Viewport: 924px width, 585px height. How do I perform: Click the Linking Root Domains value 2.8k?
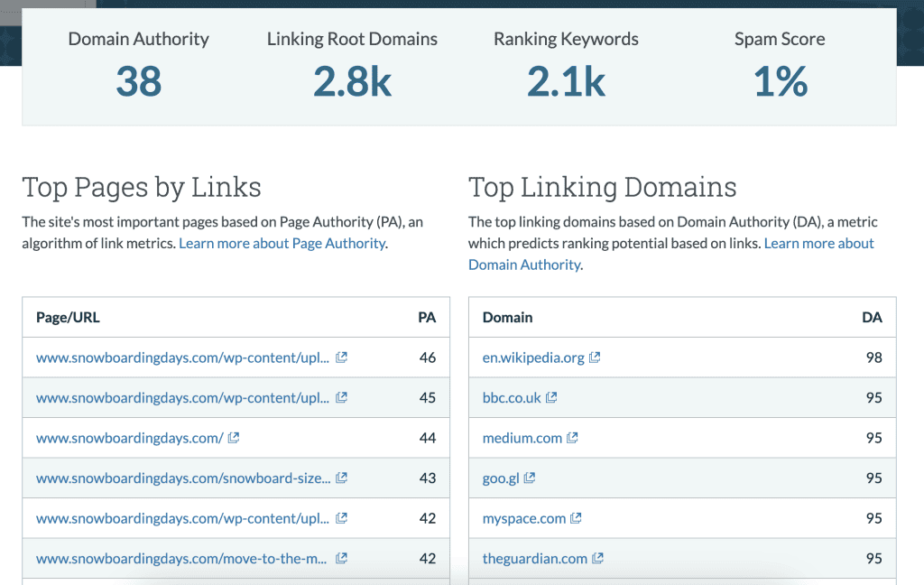353,81
